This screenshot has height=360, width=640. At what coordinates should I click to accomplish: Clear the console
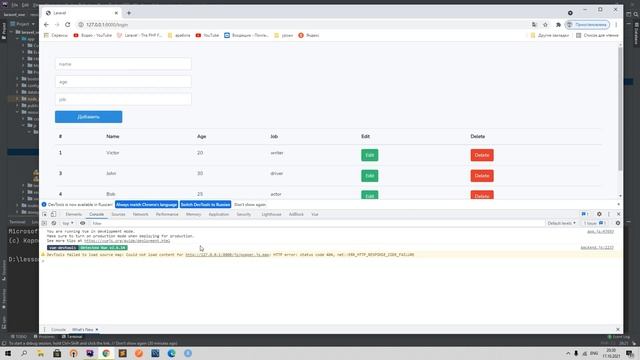(53, 223)
